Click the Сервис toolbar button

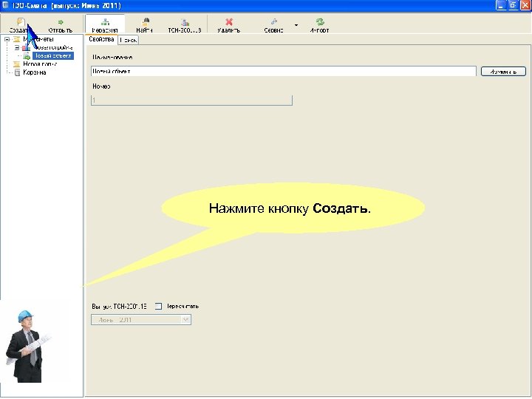click(273, 25)
